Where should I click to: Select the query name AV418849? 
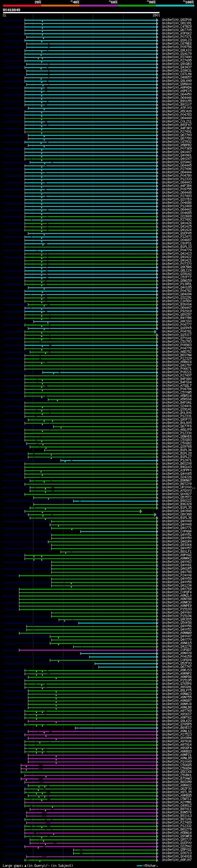tap(11, 10)
